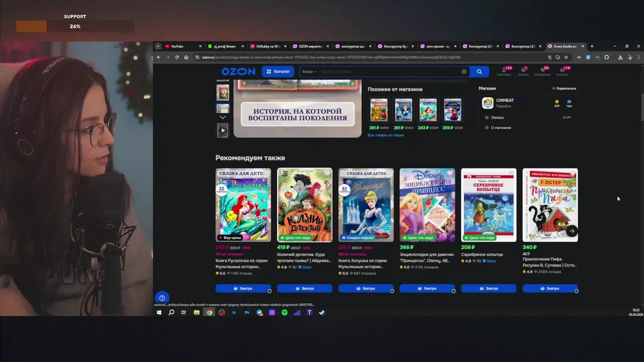Switch to the pj_prodj Stream tab
The height and width of the screenshot is (362, 644).
click(x=225, y=46)
